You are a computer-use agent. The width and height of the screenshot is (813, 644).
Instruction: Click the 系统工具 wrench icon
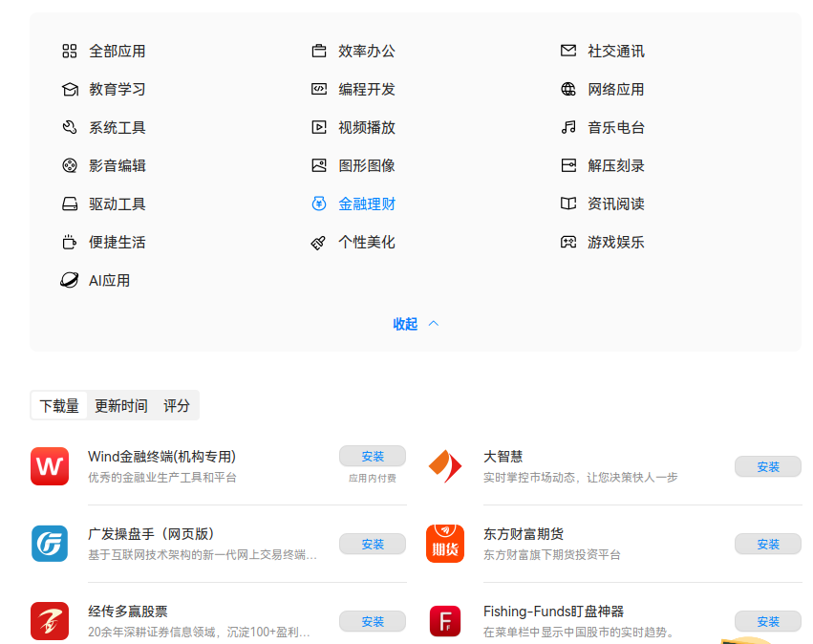tap(70, 127)
